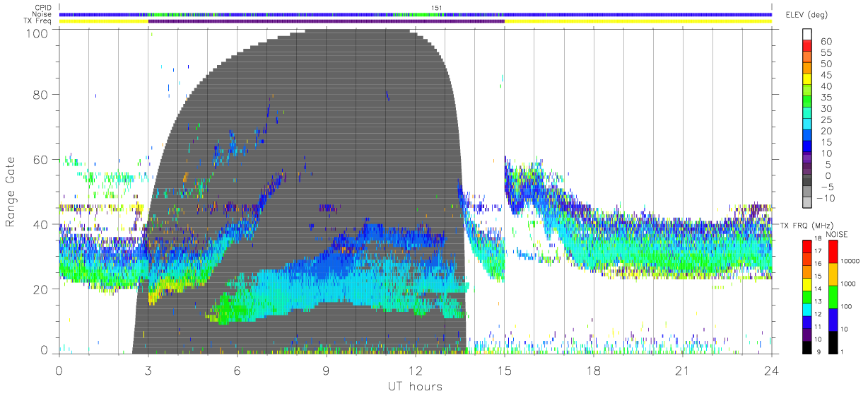Click the "40" tick label on Range Gate axis
This screenshot has height=401, width=868.
pyautogui.click(x=40, y=224)
